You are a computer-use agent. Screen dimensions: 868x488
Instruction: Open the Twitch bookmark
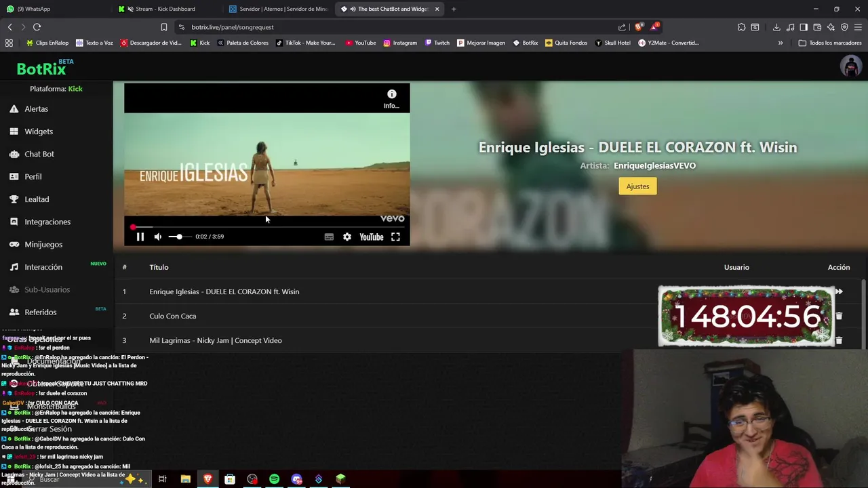437,43
